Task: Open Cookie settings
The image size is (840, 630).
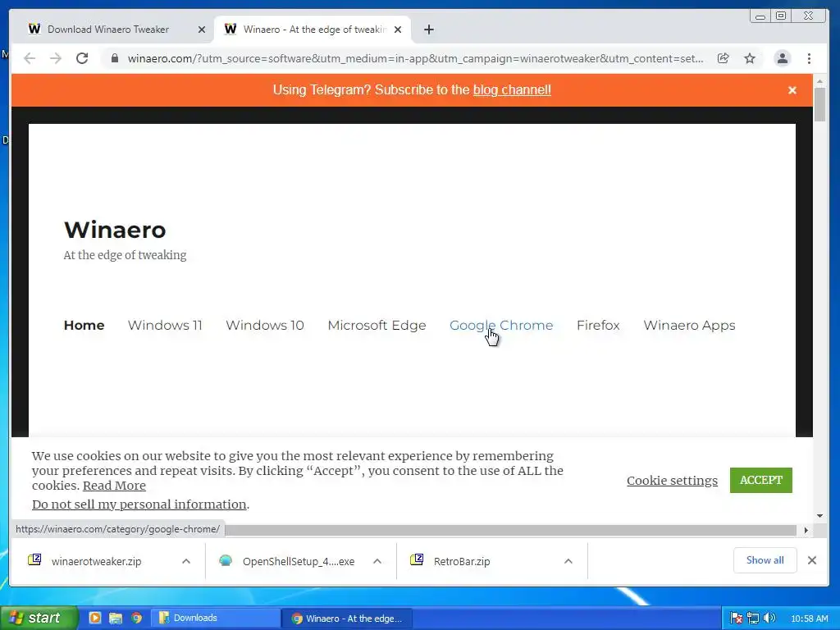Action: click(672, 481)
